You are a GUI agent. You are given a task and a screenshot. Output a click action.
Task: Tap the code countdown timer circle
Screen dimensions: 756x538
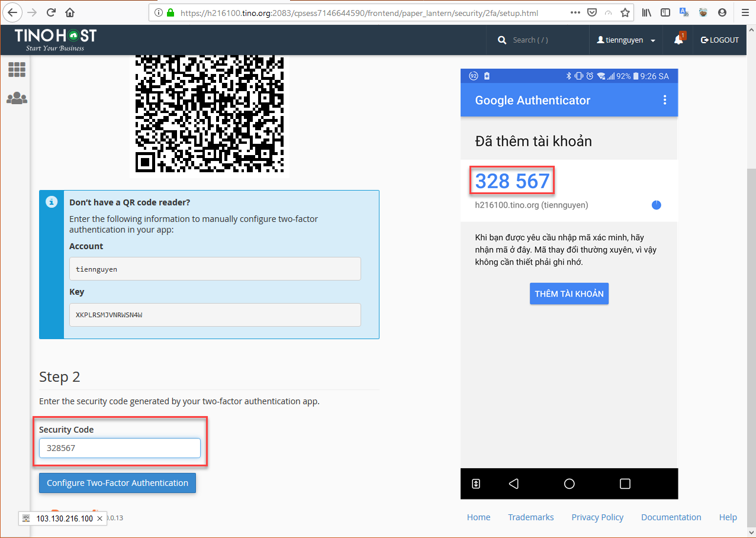[656, 205]
